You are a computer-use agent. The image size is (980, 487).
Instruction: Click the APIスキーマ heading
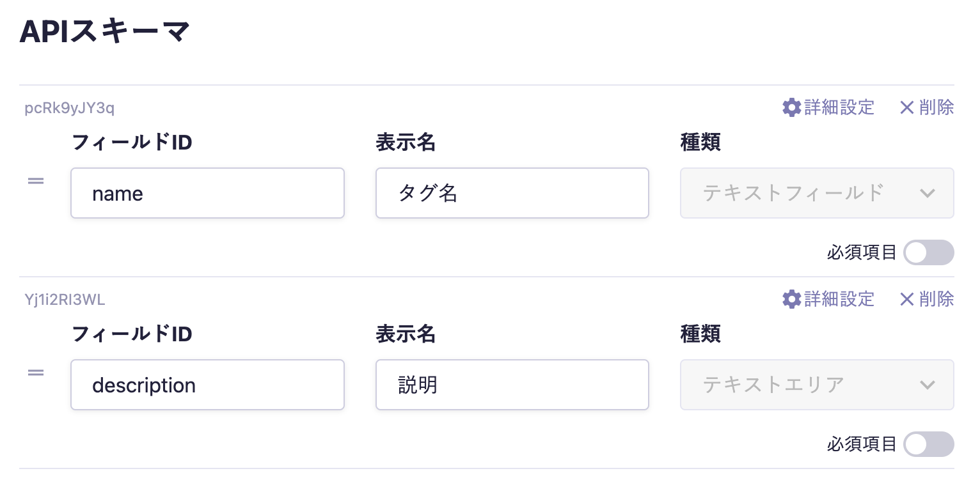(x=106, y=32)
